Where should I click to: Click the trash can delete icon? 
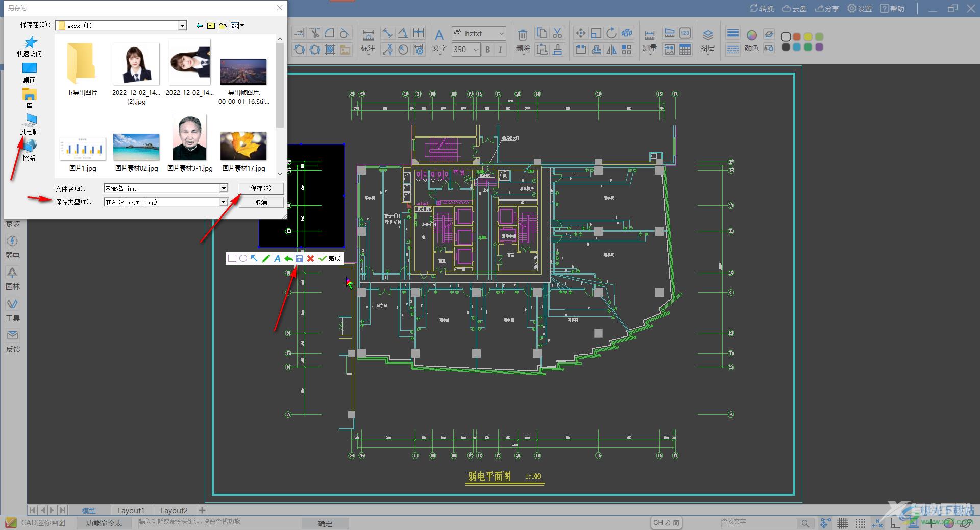(523, 35)
